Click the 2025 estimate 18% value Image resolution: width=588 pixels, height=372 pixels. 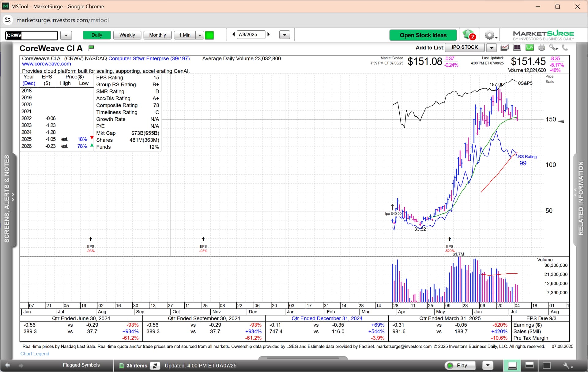(82, 139)
